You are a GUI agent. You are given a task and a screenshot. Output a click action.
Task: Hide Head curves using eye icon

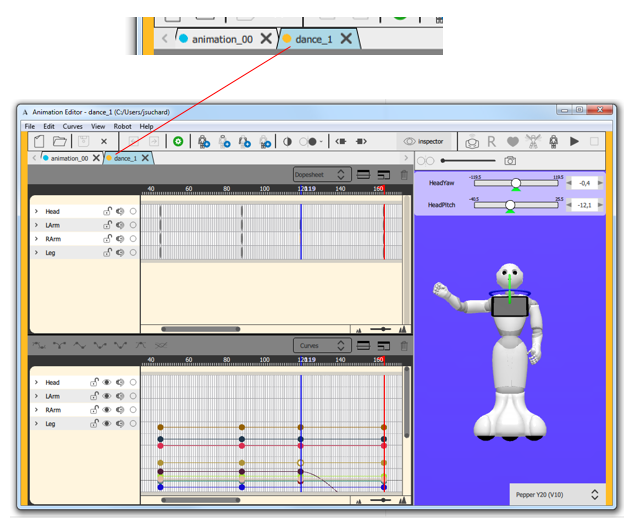coord(107,382)
